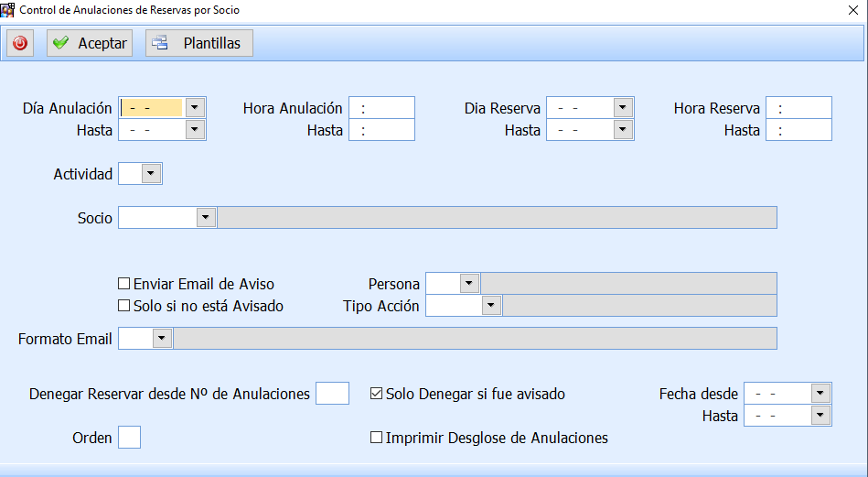Expand the Actividad dropdown list
This screenshot has width=868, height=477.
(151, 174)
